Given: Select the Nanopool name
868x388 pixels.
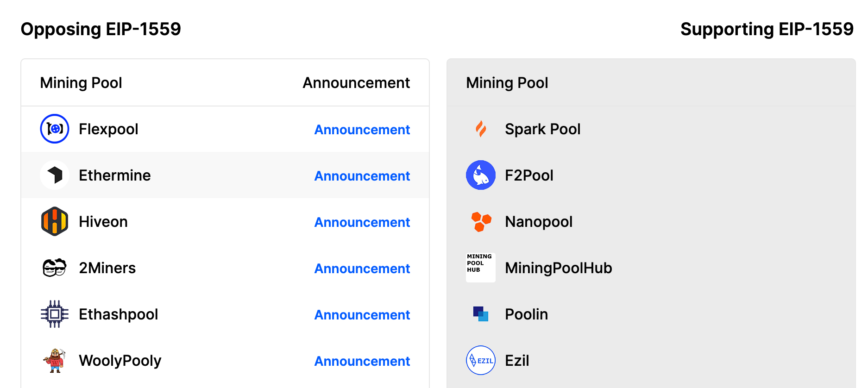Looking at the screenshot, I should 539,222.
